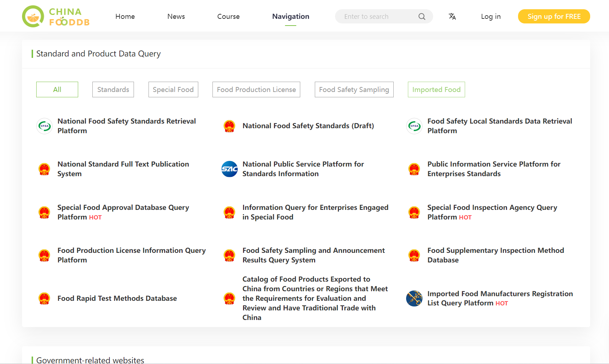The image size is (609, 364).
Task: Click emblem icon beside Food Rapid Test Methods
Action: pos(44,299)
